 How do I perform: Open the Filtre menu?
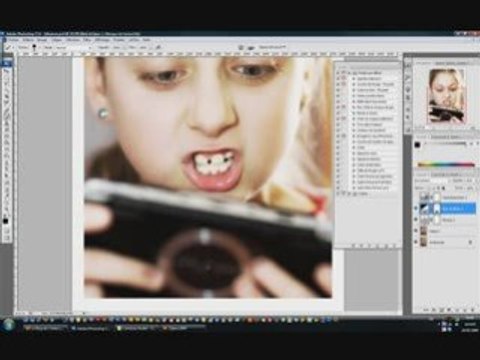(87, 40)
